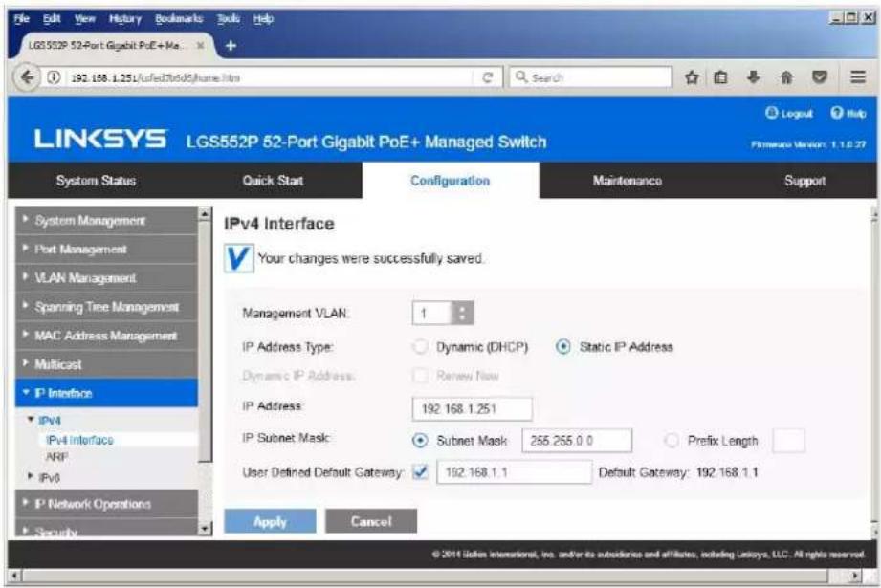Viewport: 881px width, 588px height.
Task: Open the View menu
Action: pyautogui.click(x=85, y=18)
